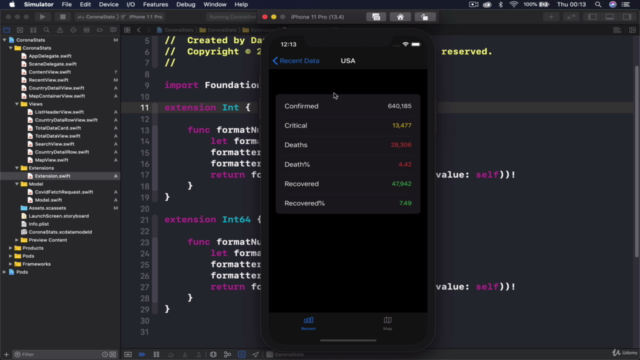The width and height of the screenshot is (640, 360).
Task: Open Notification Center in the menu bar
Action: [626, 4]
